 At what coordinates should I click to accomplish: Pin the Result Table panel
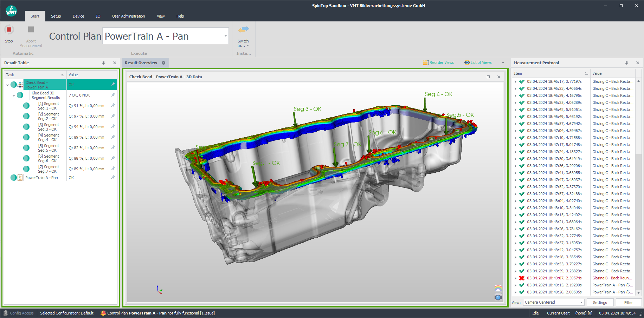tap(104, 63)
